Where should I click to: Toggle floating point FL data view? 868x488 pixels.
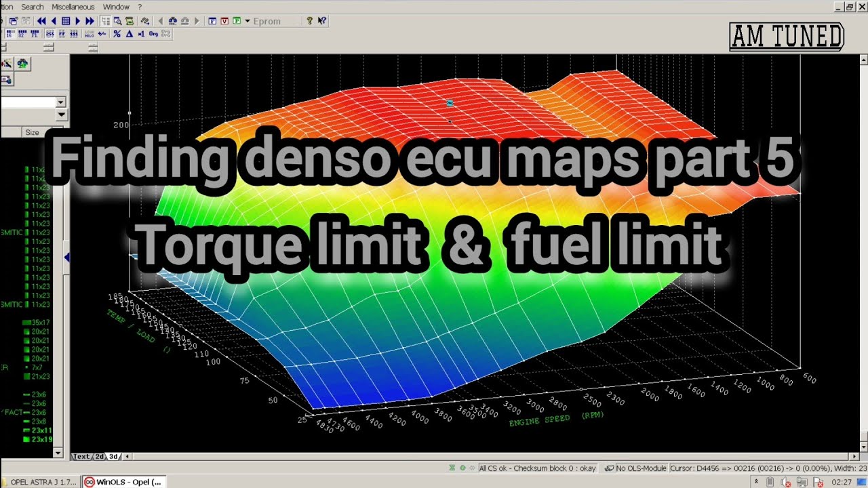coord(35,33)
